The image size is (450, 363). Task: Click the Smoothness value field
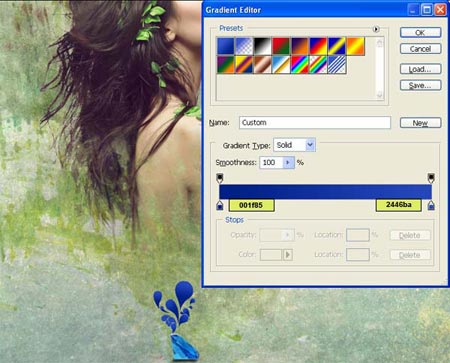coord(271,162)
